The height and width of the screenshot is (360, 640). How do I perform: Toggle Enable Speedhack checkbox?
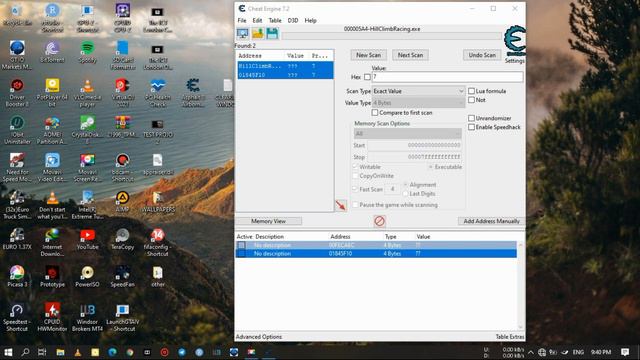[471, 127]
